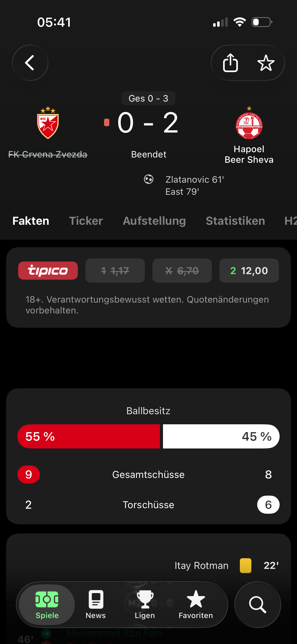
Task: Select the Fakten tab
Action: click(31, 221)
